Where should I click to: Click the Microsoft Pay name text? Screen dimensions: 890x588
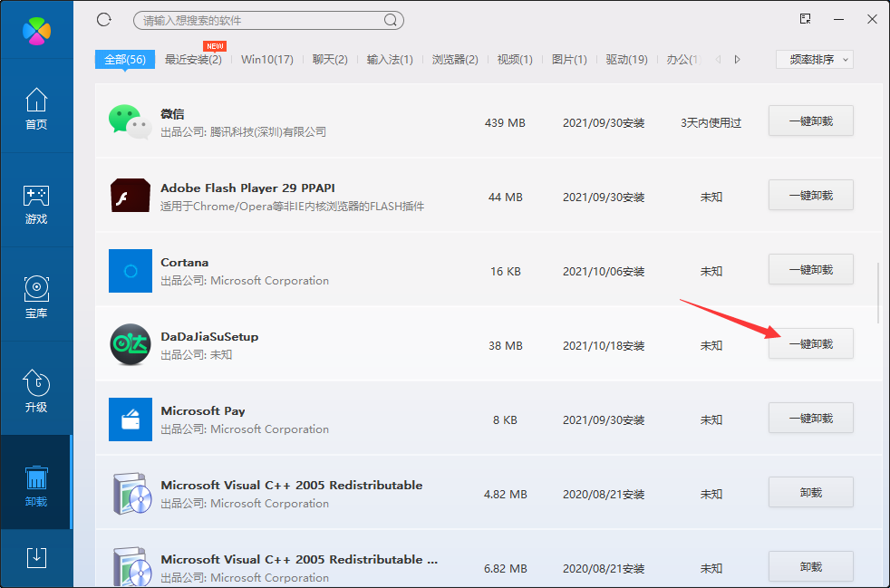(x=203, y=411)
